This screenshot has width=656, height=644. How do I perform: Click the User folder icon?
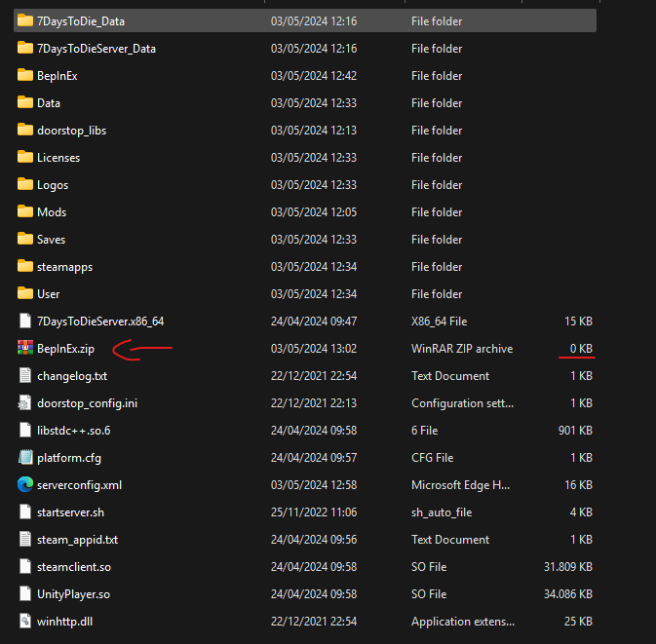pos(25,293)
